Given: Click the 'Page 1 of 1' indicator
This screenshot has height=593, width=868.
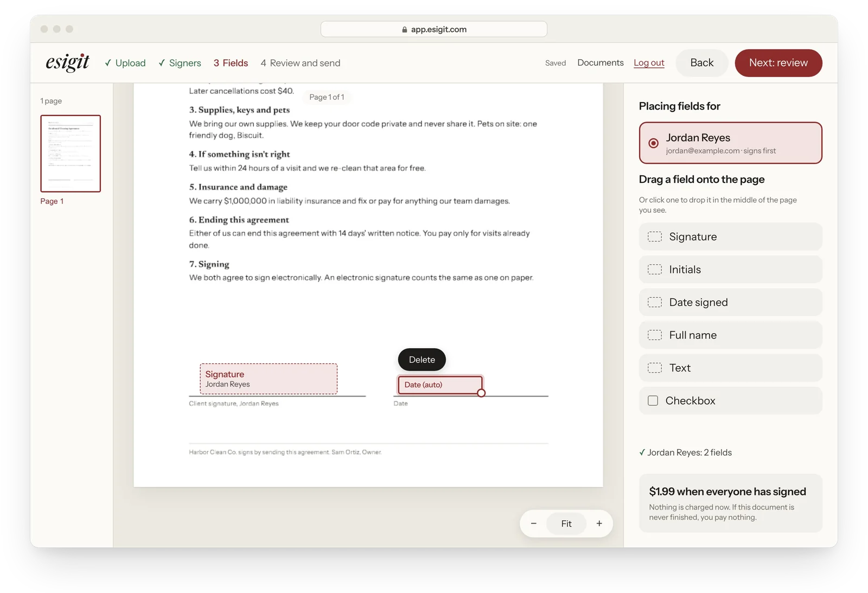Looking at the screenshot, I should pos(327,97).
